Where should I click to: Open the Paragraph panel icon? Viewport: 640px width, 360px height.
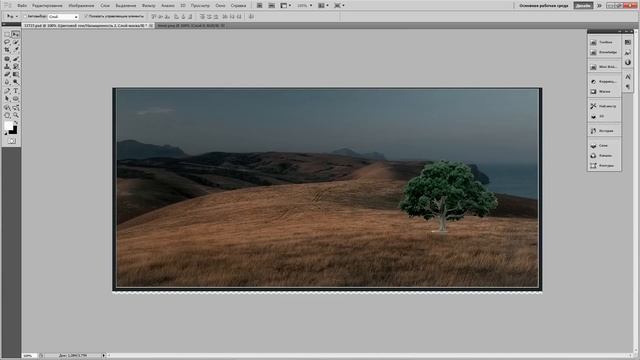(628, 87)
